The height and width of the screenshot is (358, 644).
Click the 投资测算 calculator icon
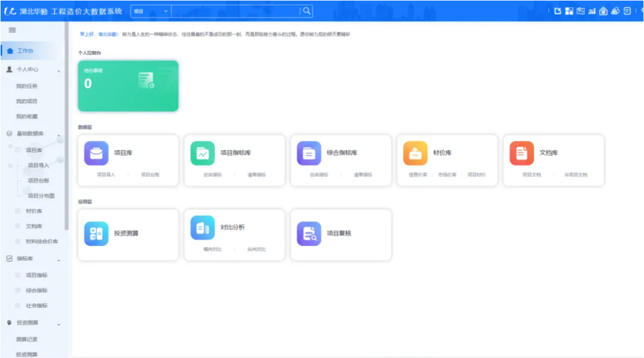pos(96,234)
